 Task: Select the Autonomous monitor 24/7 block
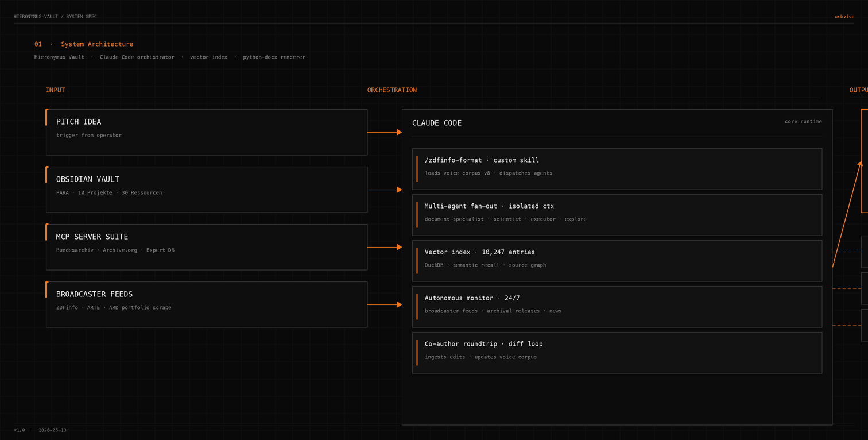coord(617,307)
